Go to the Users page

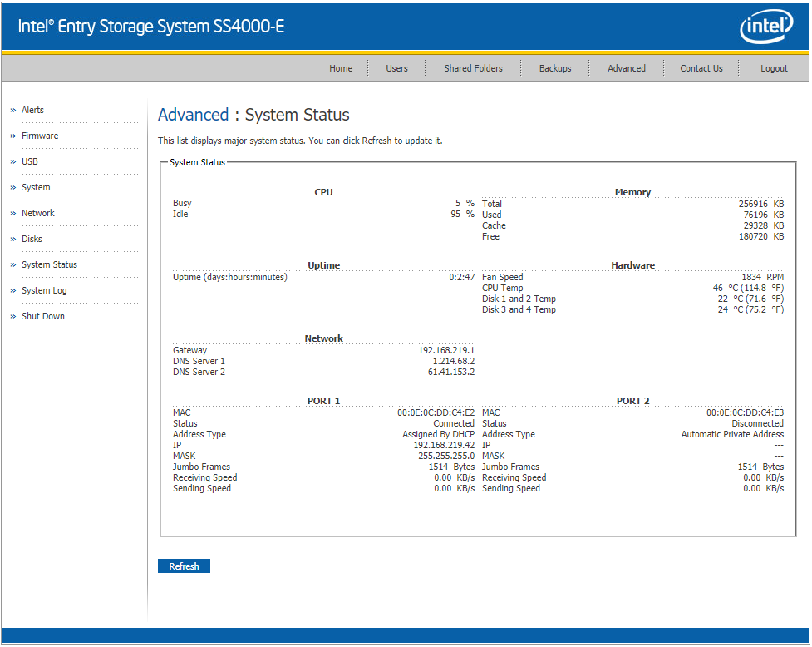[x=396, y=68]
